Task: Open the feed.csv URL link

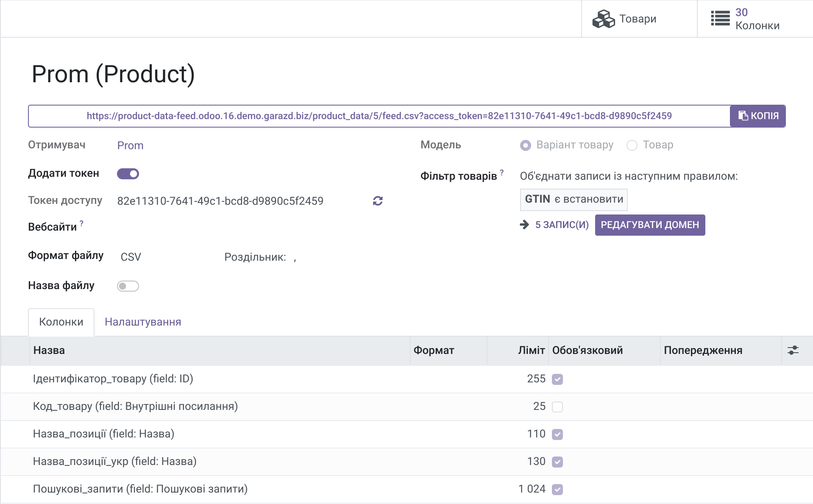Action: (x=379, y=116)
